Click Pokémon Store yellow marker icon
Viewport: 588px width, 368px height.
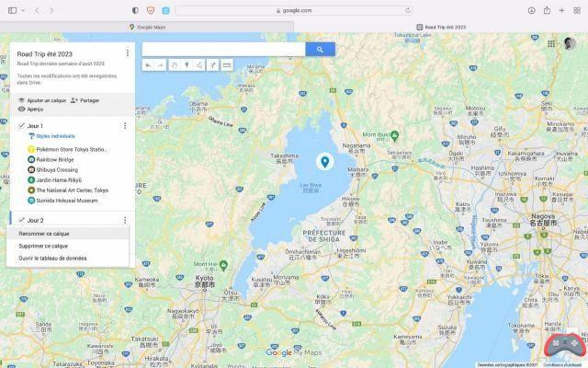click(x=31, y=149)
